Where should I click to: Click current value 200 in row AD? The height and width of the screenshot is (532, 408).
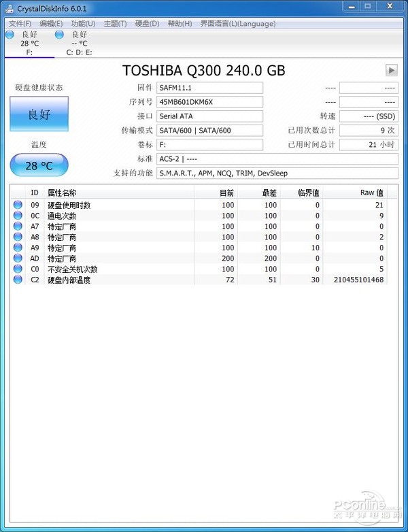point(228,259)
